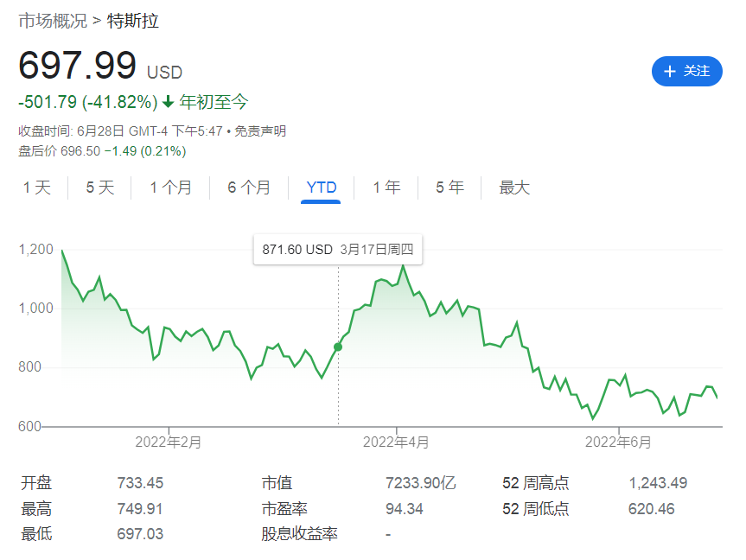Click the 最高 value 749.91
The image size is (746, 560).
pos(140,509)
